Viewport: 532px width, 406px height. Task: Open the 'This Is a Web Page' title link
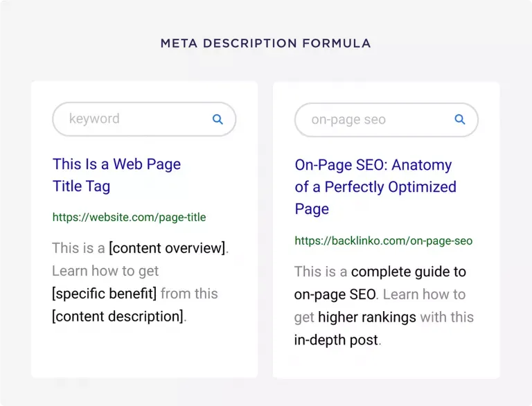[116, 164]
